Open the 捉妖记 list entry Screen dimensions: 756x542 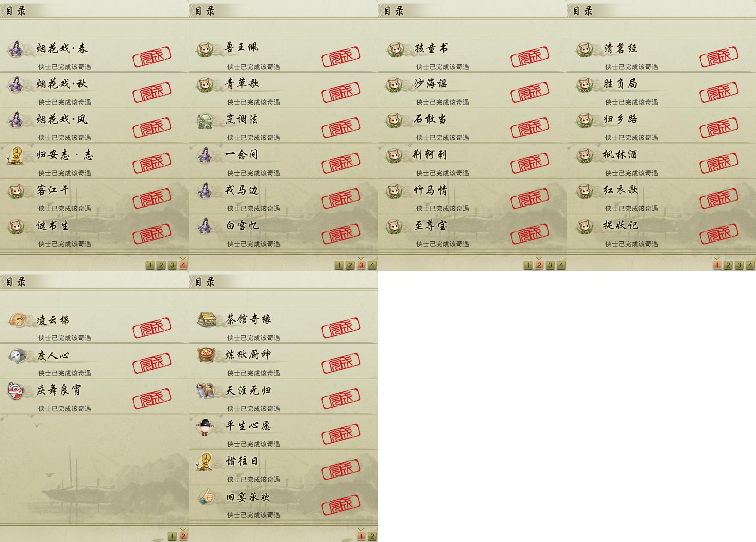(x=661, y=232)
